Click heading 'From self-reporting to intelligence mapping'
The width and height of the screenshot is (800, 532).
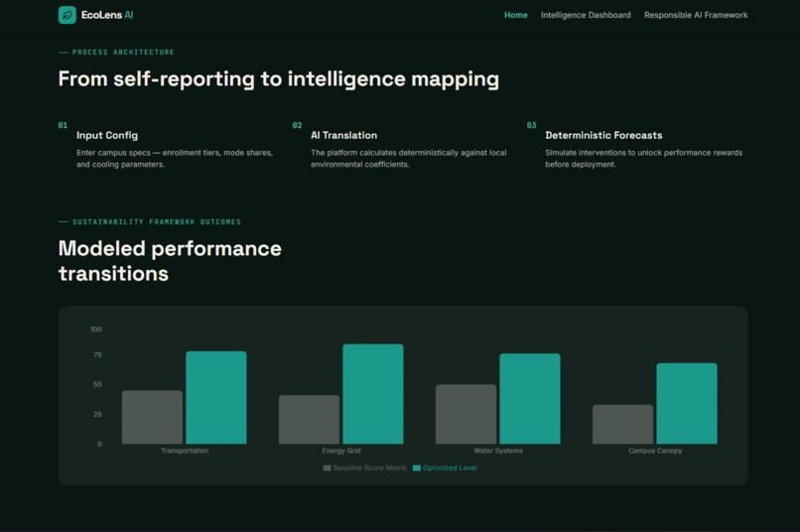pos(279,79)
